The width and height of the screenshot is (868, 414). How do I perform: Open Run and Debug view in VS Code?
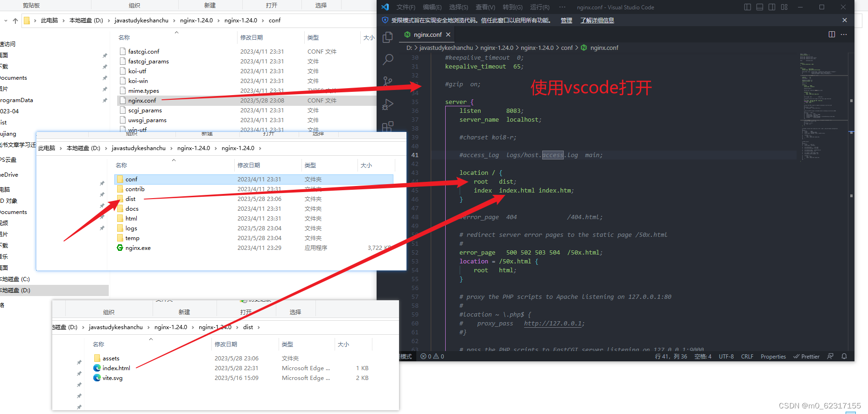pyautogui.click(x=388, y=104)
